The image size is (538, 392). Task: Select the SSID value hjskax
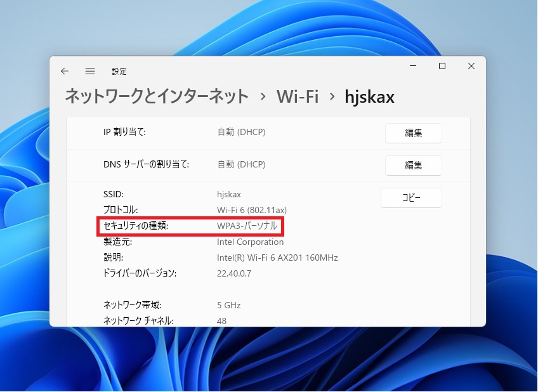pos(229,195)
